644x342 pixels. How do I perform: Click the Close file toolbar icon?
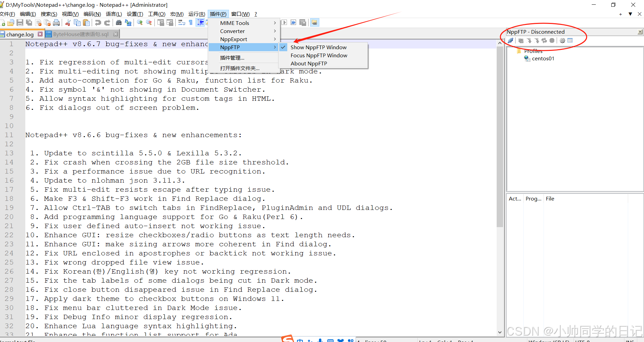(x=38, y=23)
